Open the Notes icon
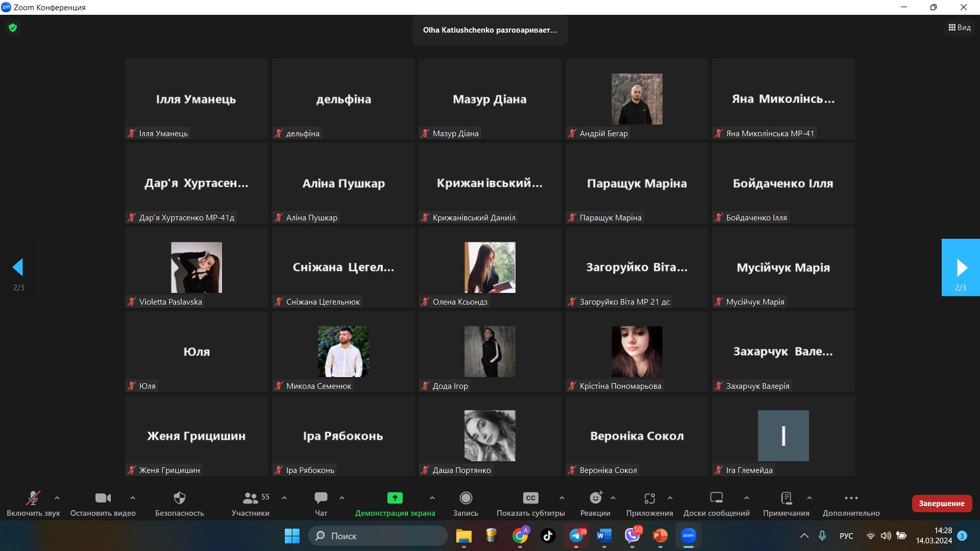The width and height of the screenshot is (980, 551). coord(786,498)
